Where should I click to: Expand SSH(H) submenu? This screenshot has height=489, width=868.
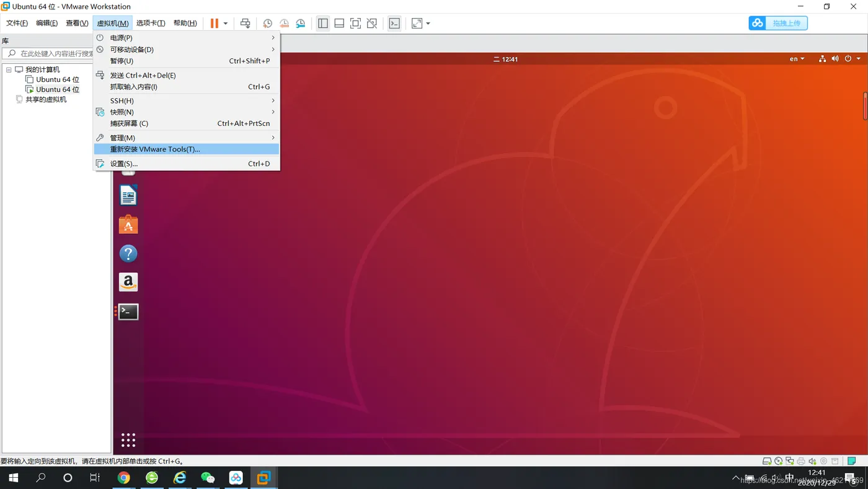[x=186, y=101]
